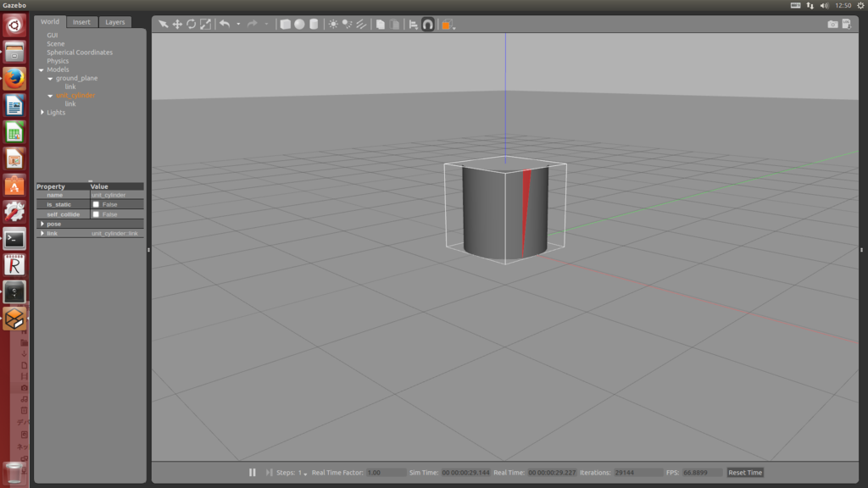Viewport: 868px width, 488px height.
Task: Click the Reset Time button
Action: 745,473
